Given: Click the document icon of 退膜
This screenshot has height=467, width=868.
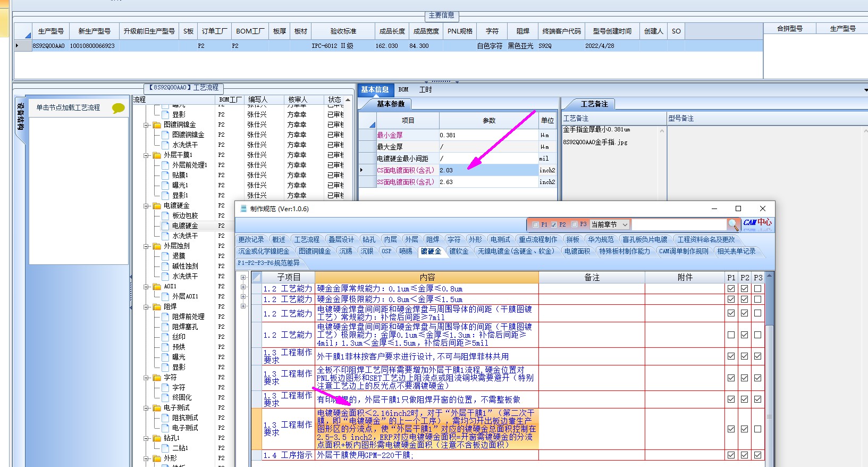Looking at the screenshot, I should click(165, 256).
